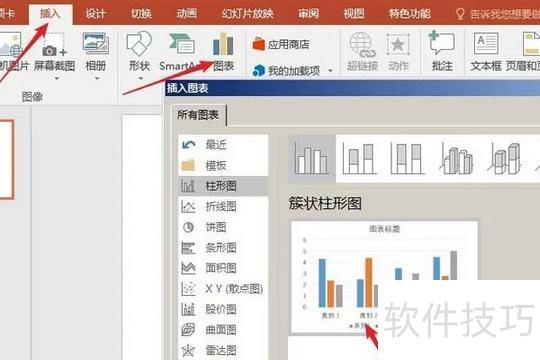Open the View (视图) tab
The height and width of the screenshot is (360, 540).
pos(354,14)
